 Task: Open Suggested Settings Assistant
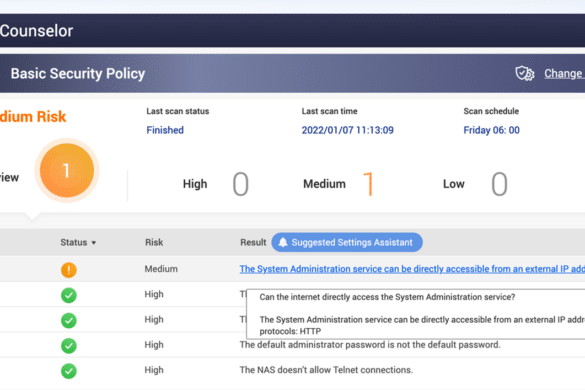point(347,242)
